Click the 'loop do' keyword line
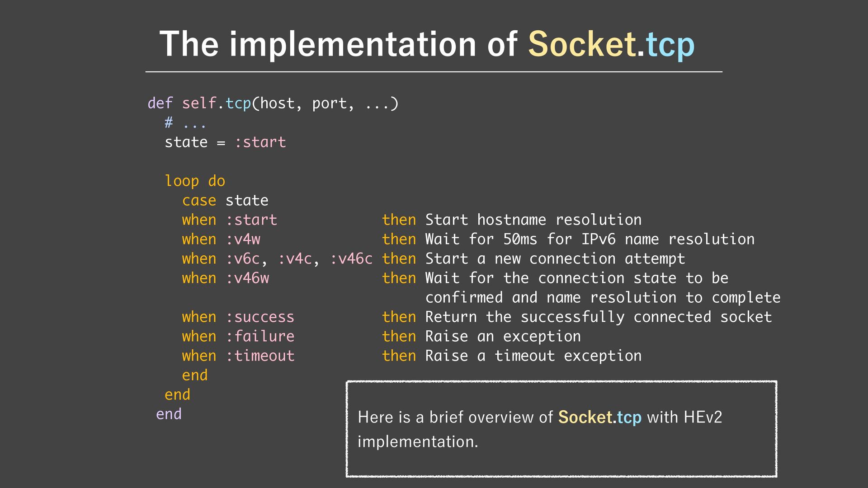 (x=195, y=181)
